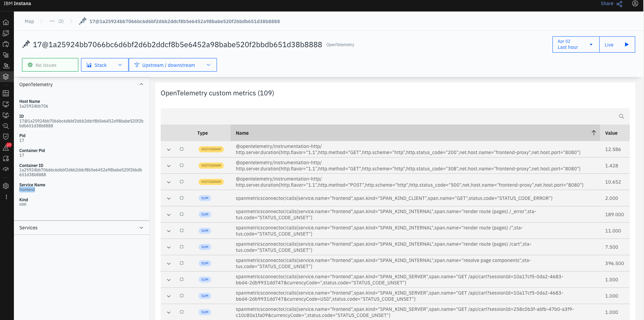Open the Stack dropdown
The height and width of the screenshot is (320, 644).
(x=104, y=65)
